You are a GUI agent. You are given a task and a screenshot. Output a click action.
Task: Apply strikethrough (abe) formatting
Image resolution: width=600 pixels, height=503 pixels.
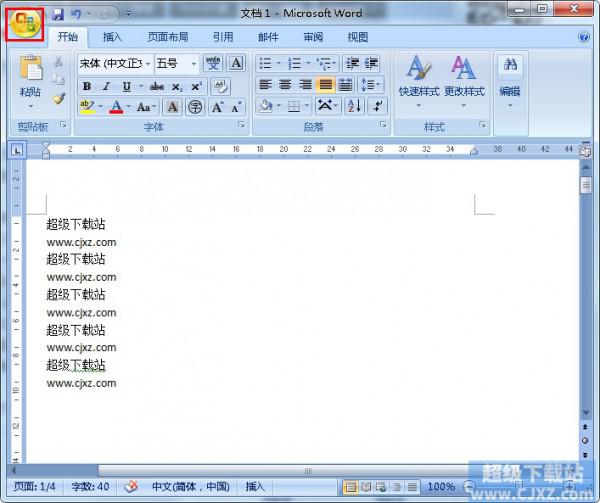157,86
